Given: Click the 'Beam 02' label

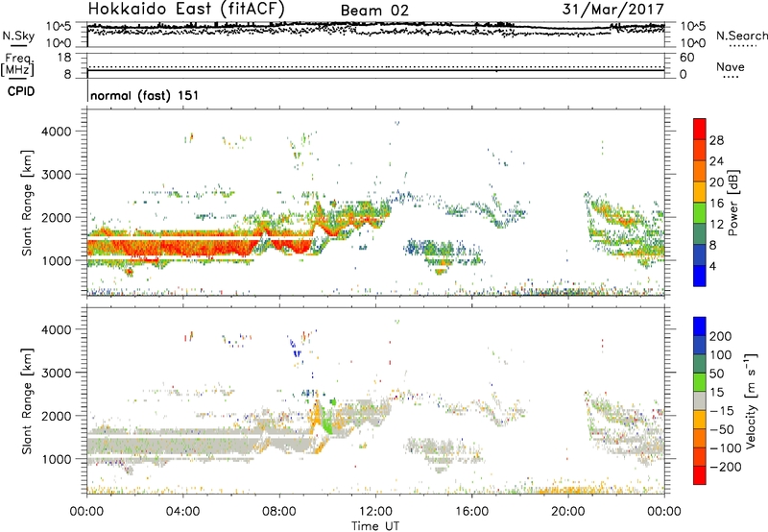Looking at the screenshot, I should pyautogui.click(x=374, y=11).
